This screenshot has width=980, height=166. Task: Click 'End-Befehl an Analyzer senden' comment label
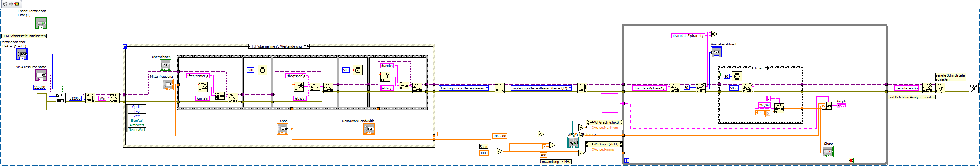(911, 97)
